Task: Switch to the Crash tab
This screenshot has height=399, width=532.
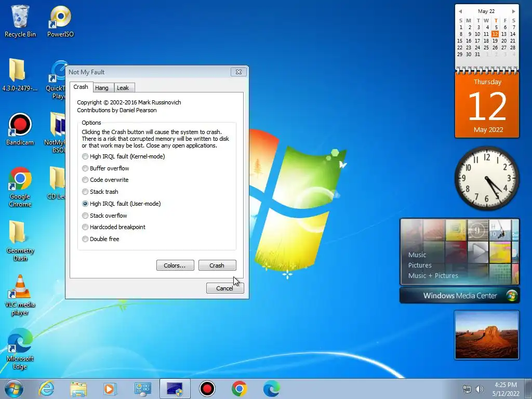Action: pos(81,87)
